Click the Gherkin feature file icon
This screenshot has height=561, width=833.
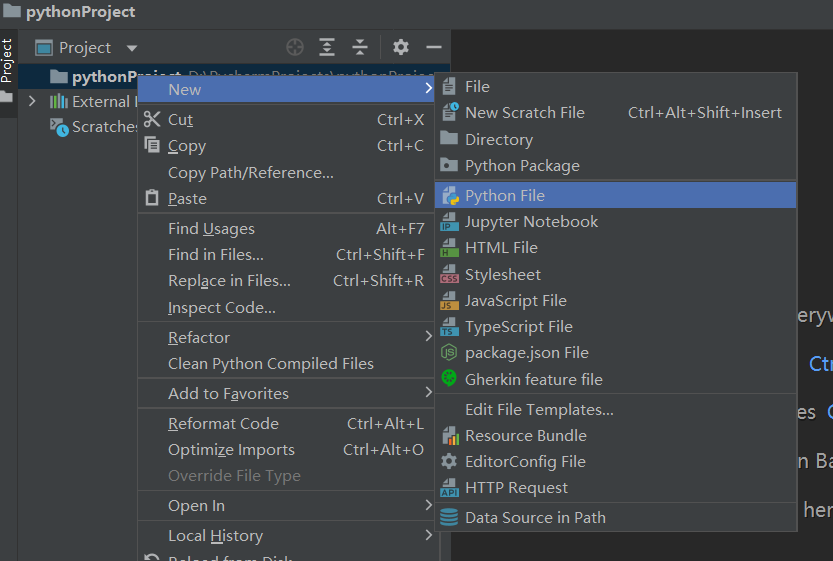[x=449, y=379]
